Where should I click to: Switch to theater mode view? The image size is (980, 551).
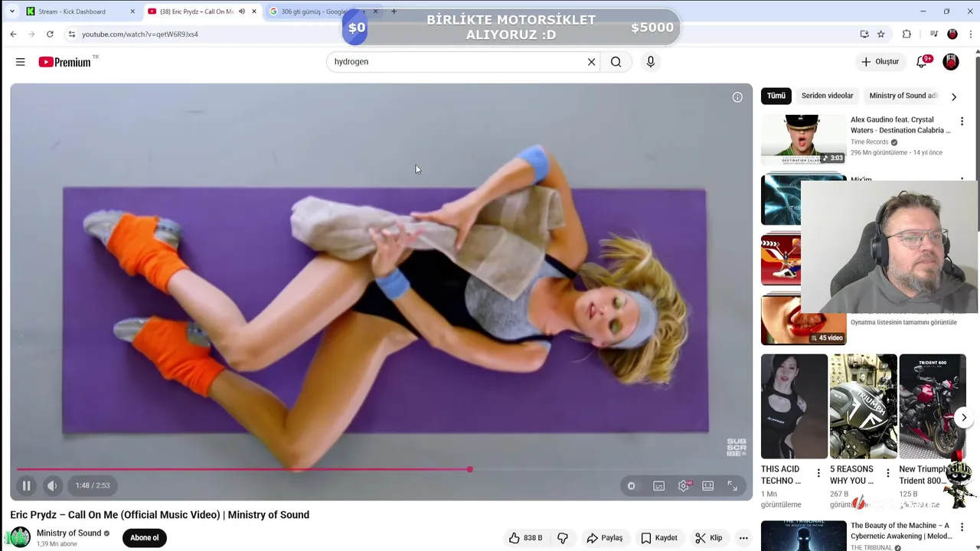708,486
